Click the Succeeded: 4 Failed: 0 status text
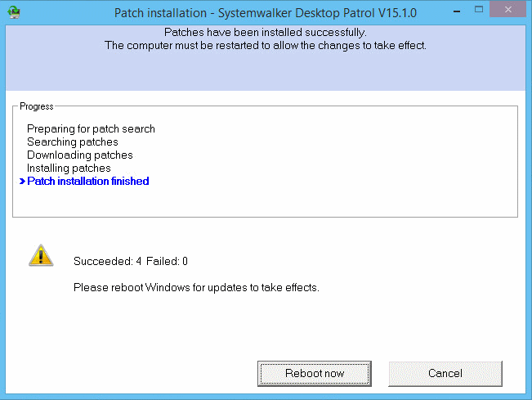The height and width of the screenshot is (400, 532). 131,262
